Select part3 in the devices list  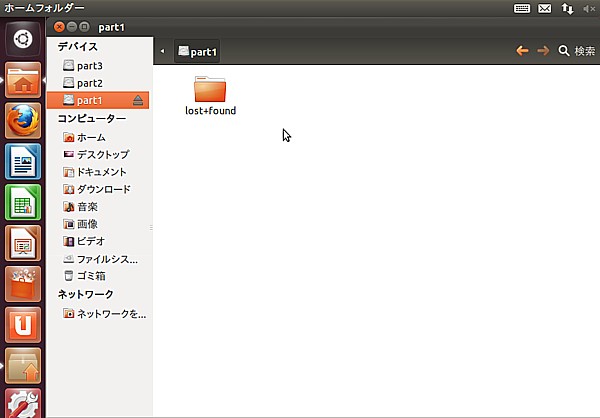click(x=98, y=66)
